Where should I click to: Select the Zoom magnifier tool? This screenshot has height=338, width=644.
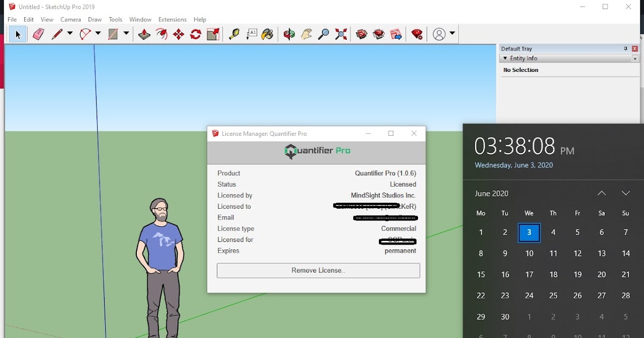[x=324, y=34]
